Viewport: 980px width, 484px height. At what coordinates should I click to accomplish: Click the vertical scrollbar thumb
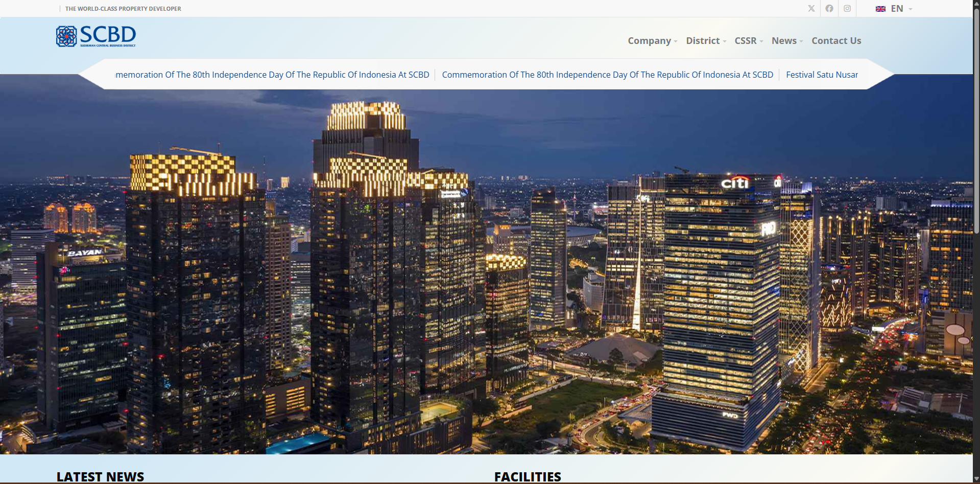pyautogui.click(x=976, y=118)
